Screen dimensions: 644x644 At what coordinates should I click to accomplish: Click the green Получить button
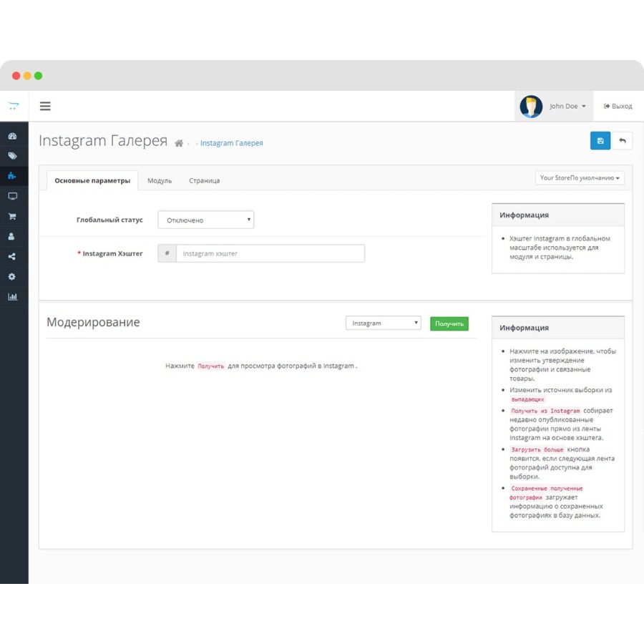449,323
